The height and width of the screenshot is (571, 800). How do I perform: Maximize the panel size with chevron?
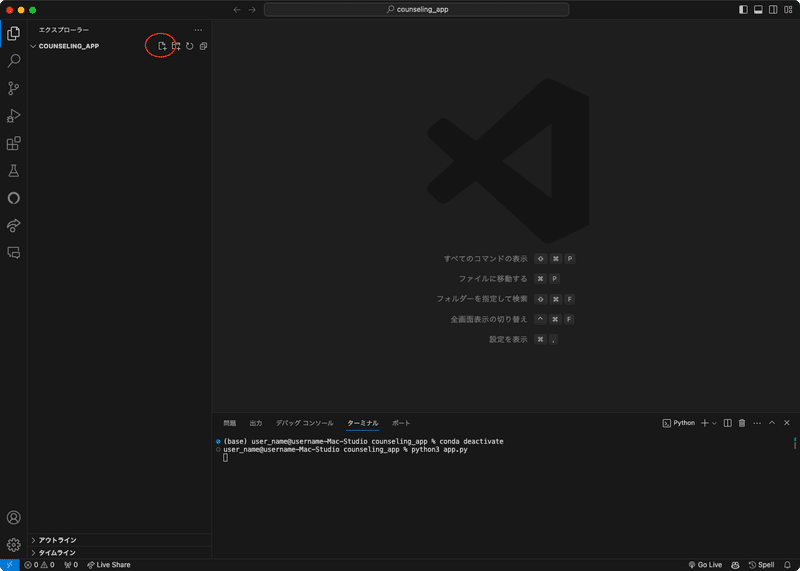[772, 423]
